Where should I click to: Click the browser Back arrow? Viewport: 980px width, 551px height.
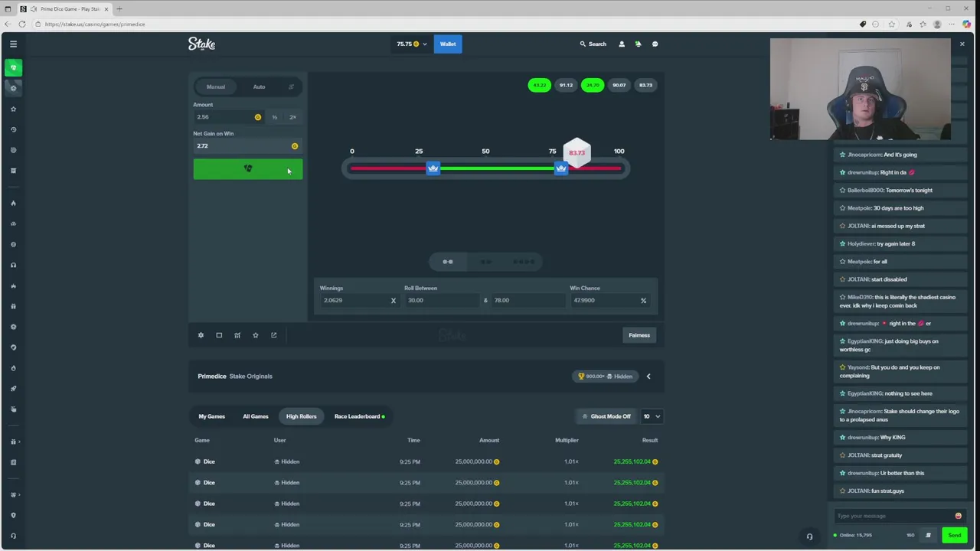coord(8,24)
